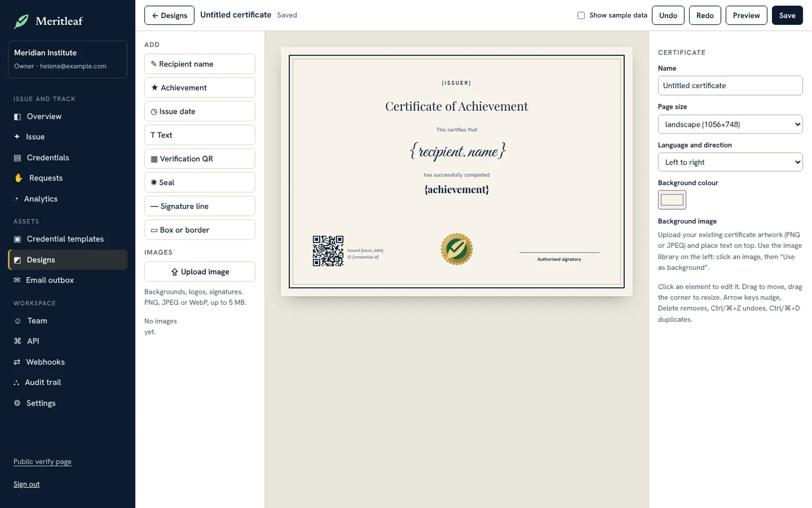Click Undo button

click(x=668, y=16)
